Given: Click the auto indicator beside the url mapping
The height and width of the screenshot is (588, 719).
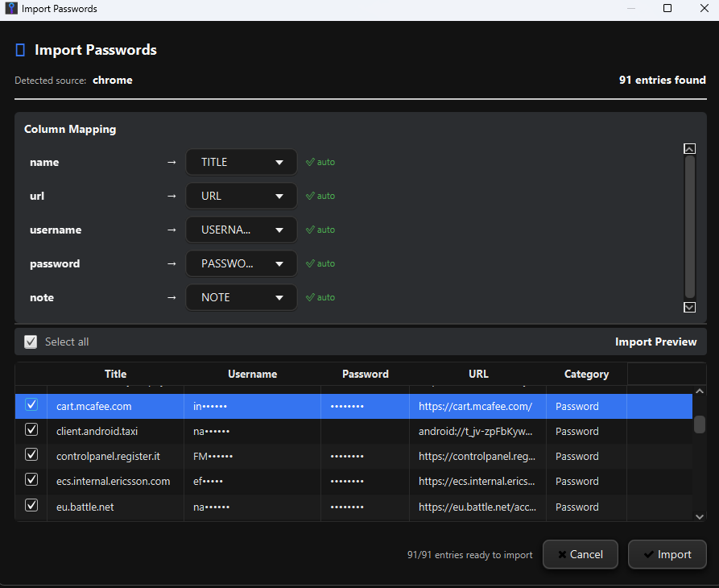Looking at the screenshot, I should [320, 196].
